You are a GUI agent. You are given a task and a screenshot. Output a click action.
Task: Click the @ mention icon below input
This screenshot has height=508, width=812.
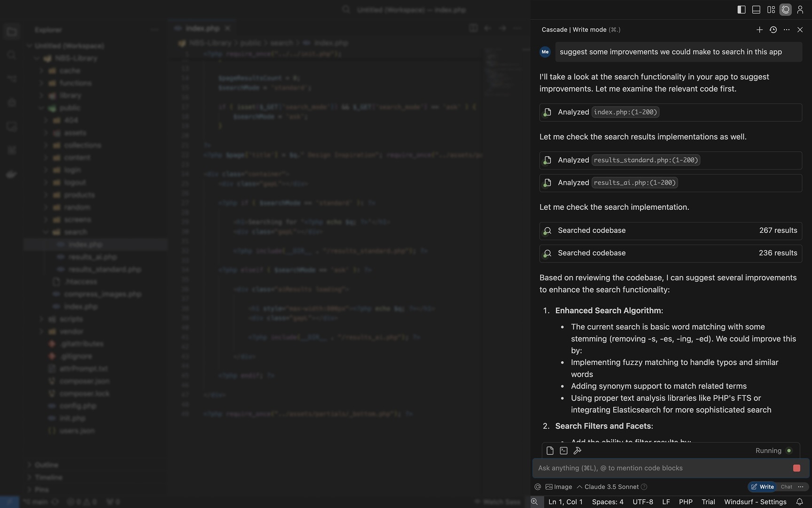[538, 487]
